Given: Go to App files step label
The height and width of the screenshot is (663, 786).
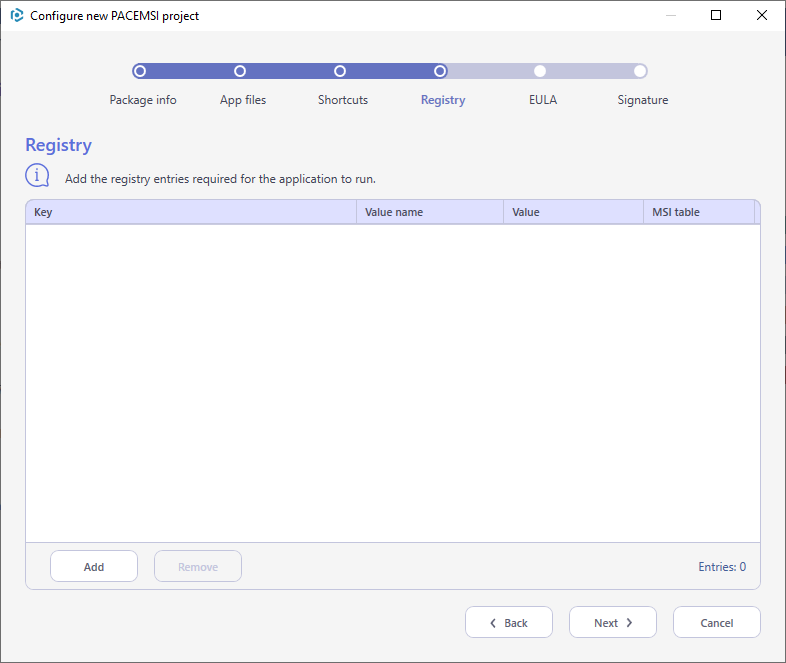Looking at the screenshot, I should pos(243,100).
